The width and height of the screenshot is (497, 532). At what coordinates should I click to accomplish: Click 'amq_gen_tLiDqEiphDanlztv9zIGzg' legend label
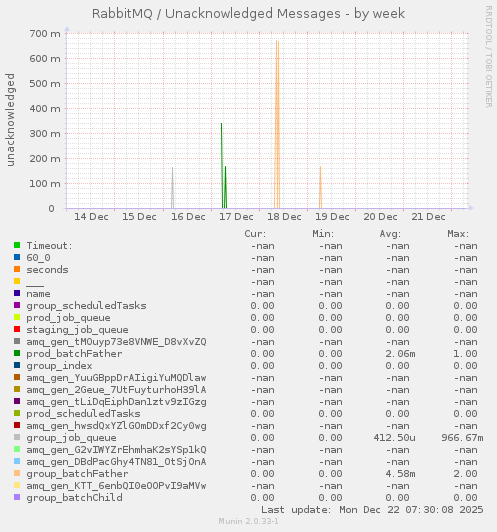click(116, 402)
